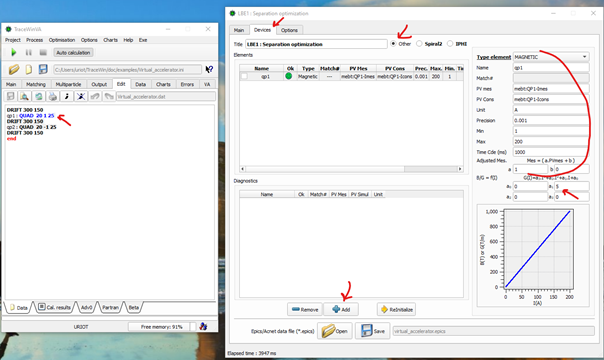
Task: Click the Elements table scrollbar right arrow
Action: [x=460, y=169]
